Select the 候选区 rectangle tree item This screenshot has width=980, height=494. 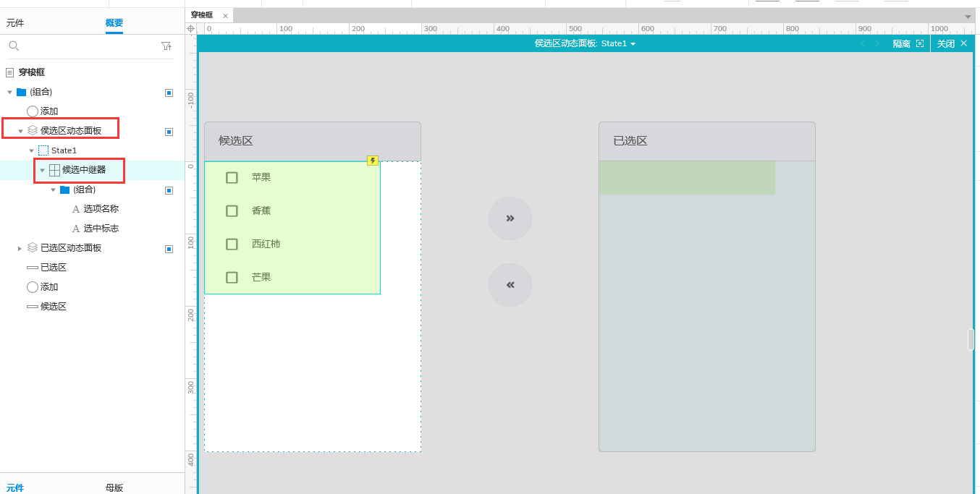(x=54, y=307)
